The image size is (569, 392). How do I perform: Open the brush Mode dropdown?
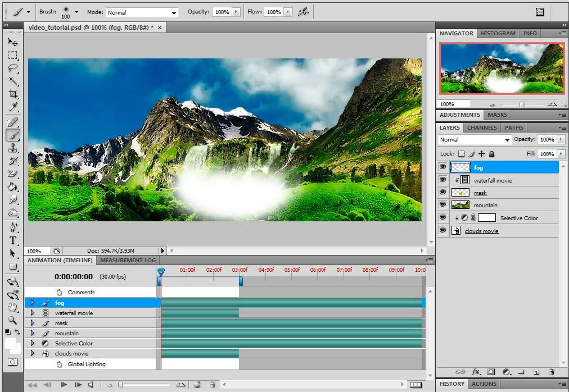point(142,12)
